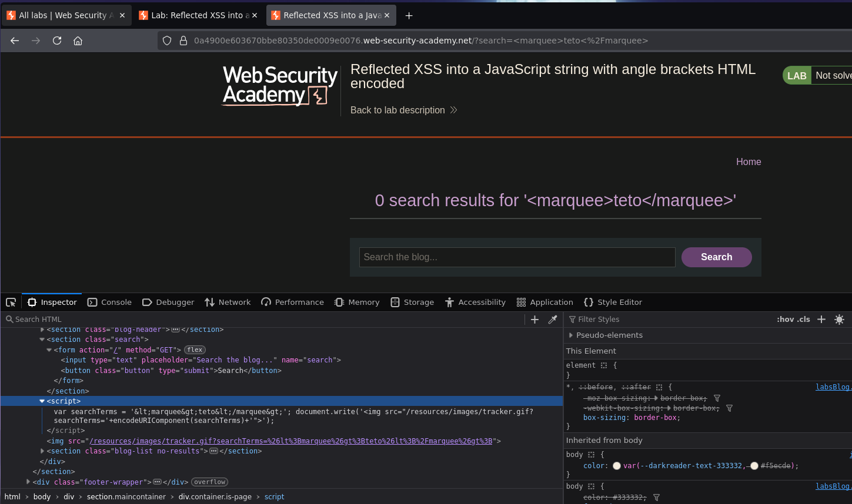The image size is (852, 504).
Task: Click the filter icon beside -moz-box-sizing
Action: (x=717, y=398)
